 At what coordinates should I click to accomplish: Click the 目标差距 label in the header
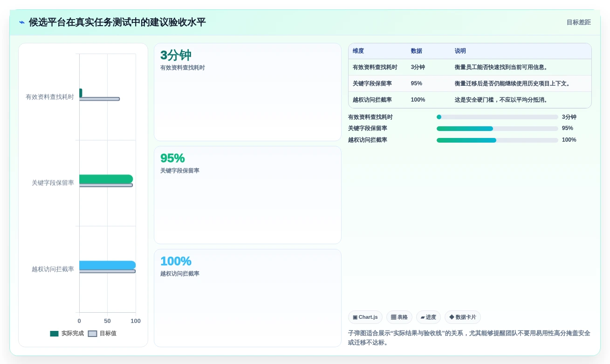(x=578, y=22)
